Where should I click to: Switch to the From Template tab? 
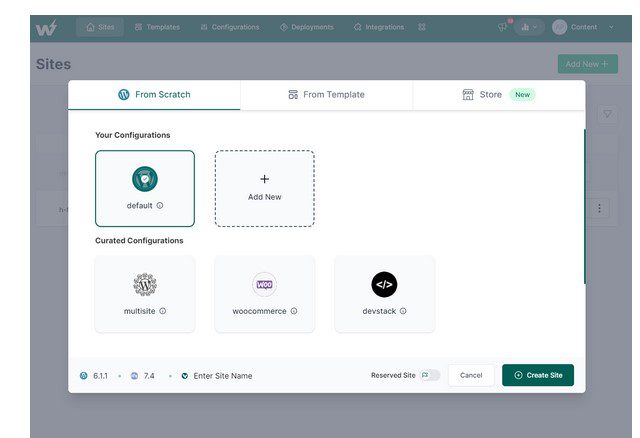326,95
